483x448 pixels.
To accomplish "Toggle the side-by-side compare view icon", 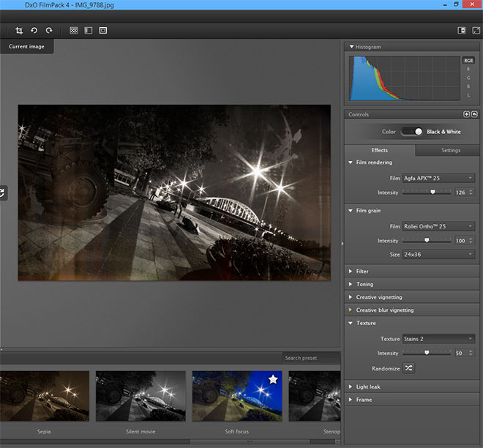I will tap(89, 30).
